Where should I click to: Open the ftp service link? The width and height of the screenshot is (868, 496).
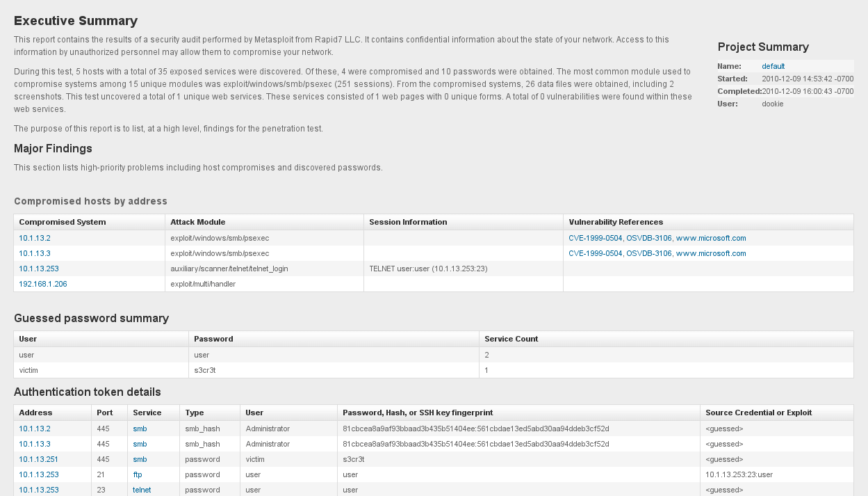click(x=138, y=474)
